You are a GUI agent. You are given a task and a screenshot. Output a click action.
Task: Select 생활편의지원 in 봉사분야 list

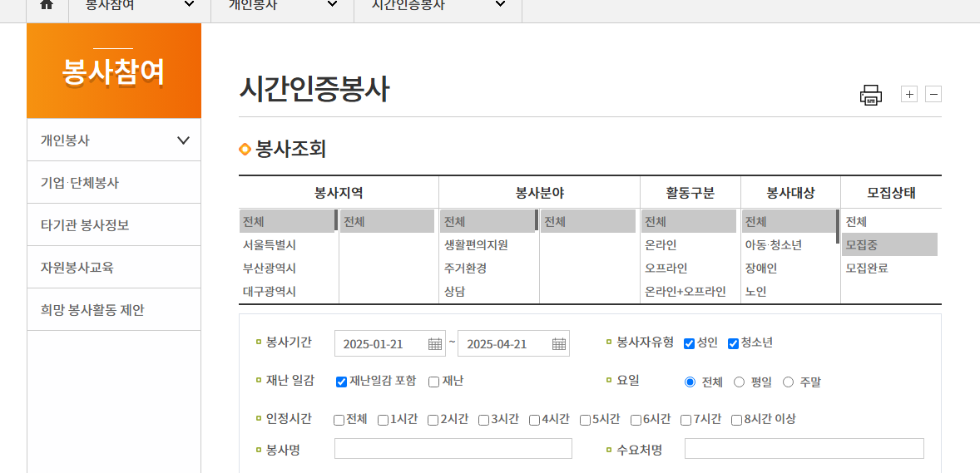pyautogui.click(x=488, y=245)
